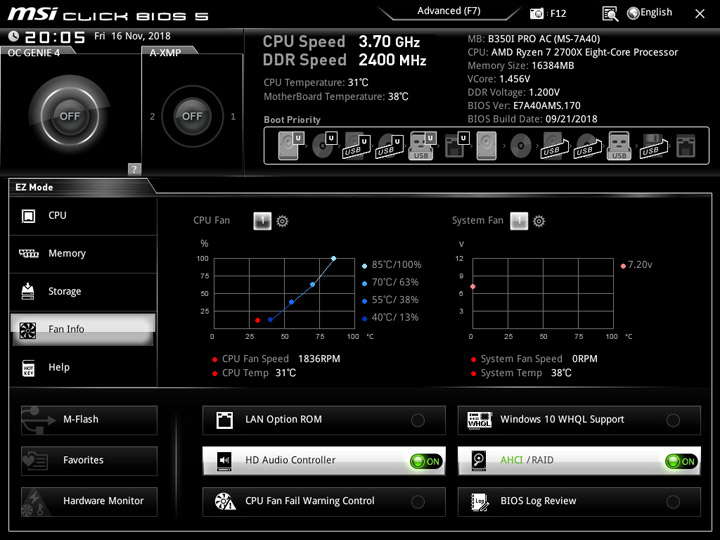Viewport: 720px width, 540px height.
Task: Open the CPU section in EZ Mode
Action: 83,216
